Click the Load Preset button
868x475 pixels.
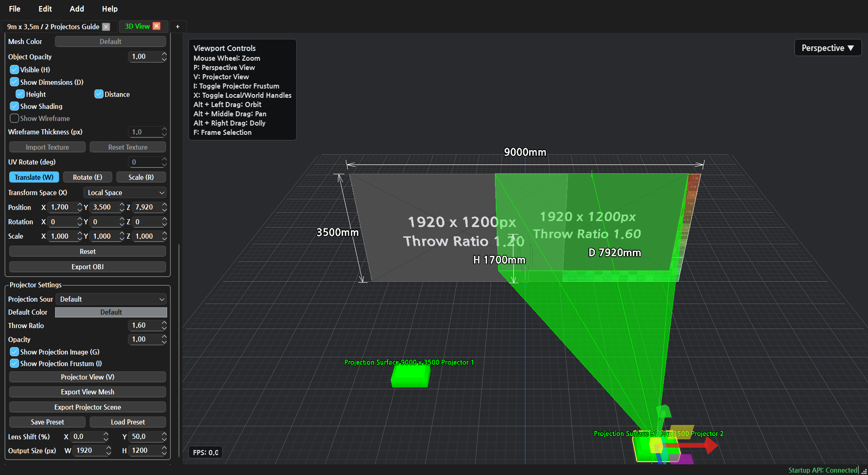coord(128,422)
